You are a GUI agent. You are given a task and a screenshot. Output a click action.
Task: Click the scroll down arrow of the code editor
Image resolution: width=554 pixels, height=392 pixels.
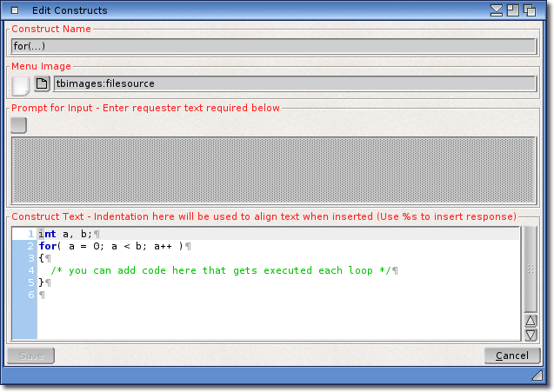(531, 334)
